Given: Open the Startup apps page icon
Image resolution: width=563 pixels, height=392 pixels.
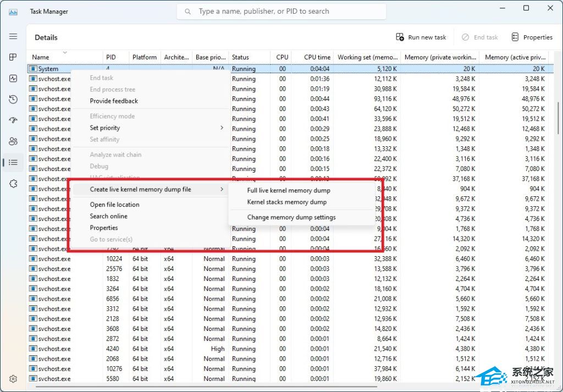Looking at the screenshot, I should point(13,120).
